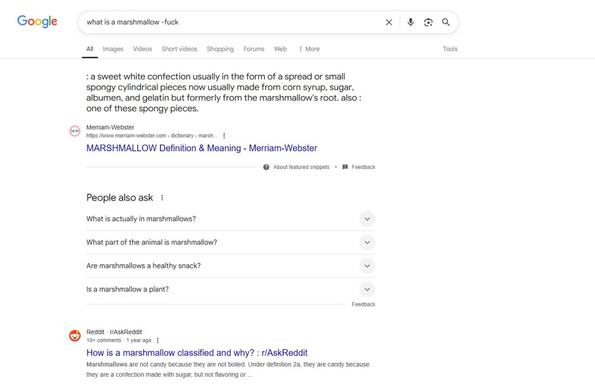This screenshot has width=595, height=387.
Task: Clear the search query with X icon
Action: pos(389,22)
